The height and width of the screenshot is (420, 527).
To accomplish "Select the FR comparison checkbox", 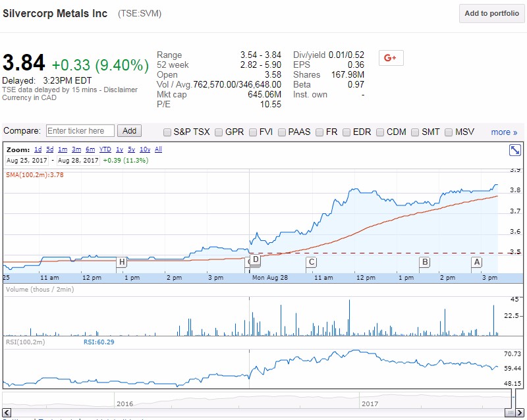I will click(x=319, y=132).
